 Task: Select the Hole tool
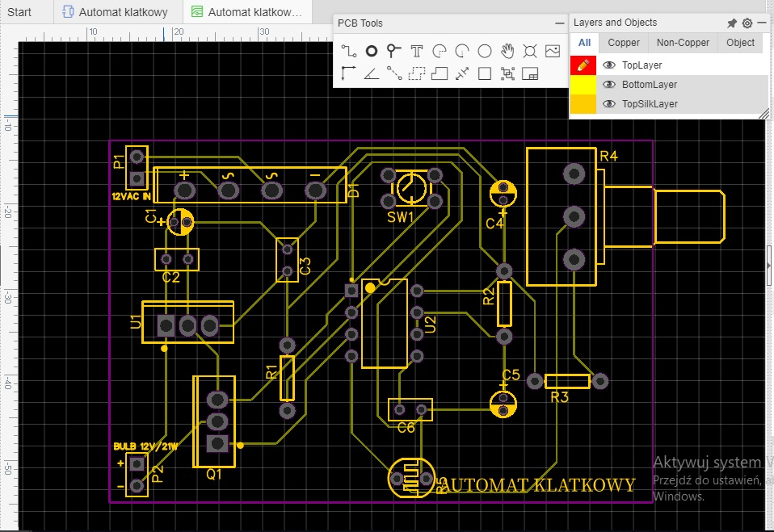(x=530, y=51)
